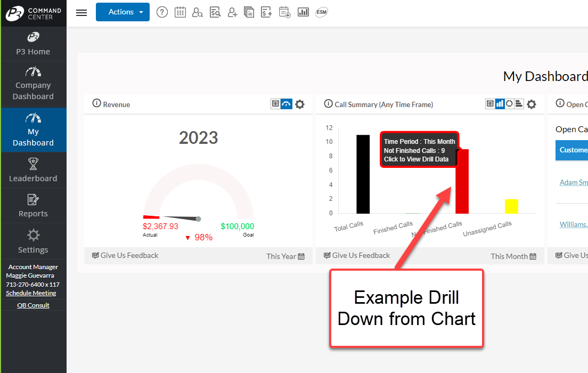588x373 pixels.
Task: Open the This Month time frame picker
Action: [x=513, y=256]
